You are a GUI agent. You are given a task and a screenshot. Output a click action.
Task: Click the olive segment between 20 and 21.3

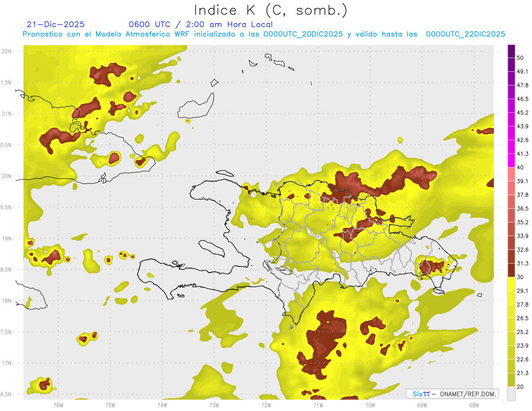512,380
